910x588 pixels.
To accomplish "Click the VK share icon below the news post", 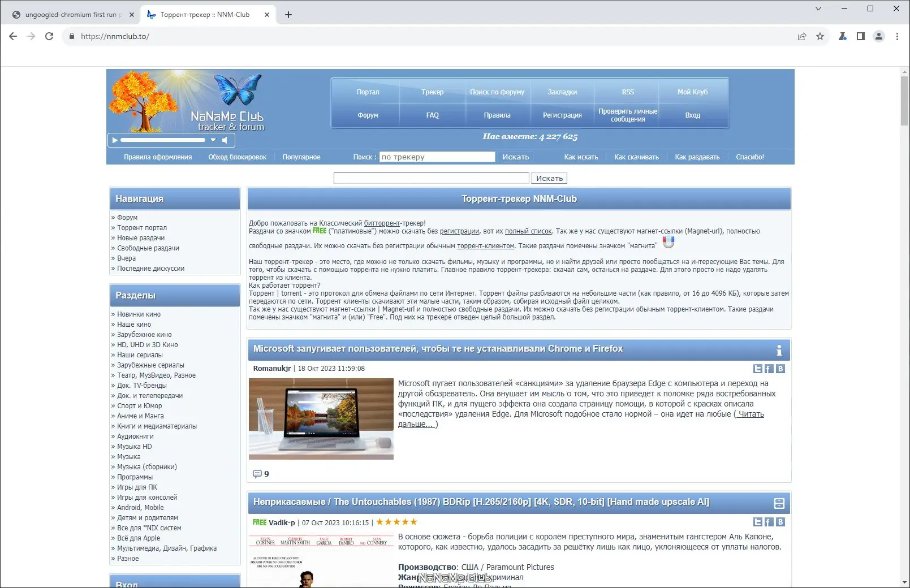I will tap(780, 369).
